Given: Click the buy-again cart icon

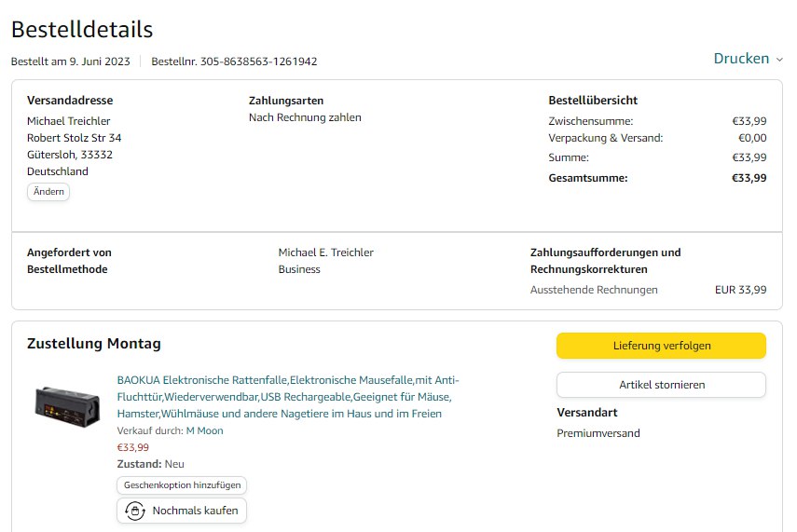Looking at the screenshot, I should (x=135, y=511).
